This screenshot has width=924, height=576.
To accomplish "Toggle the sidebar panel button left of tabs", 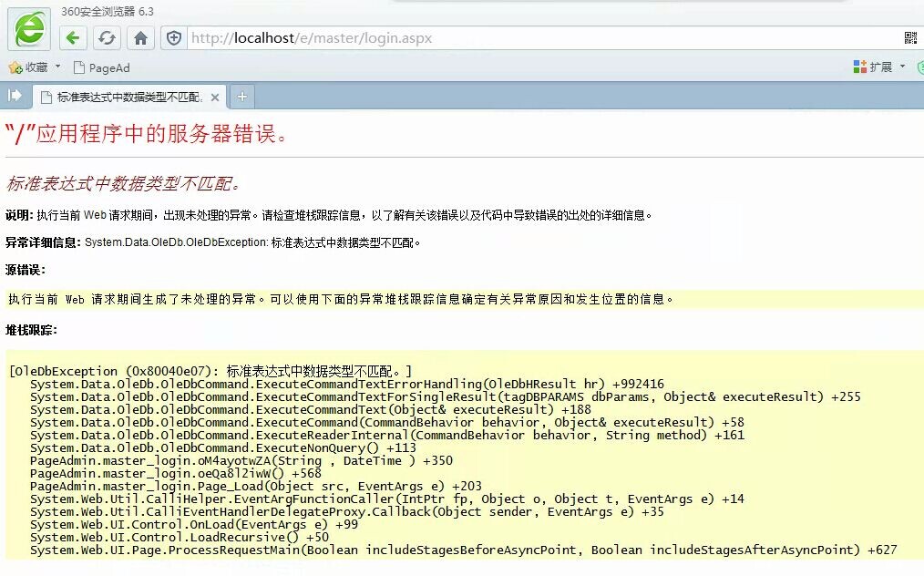I will pos(15,96).
